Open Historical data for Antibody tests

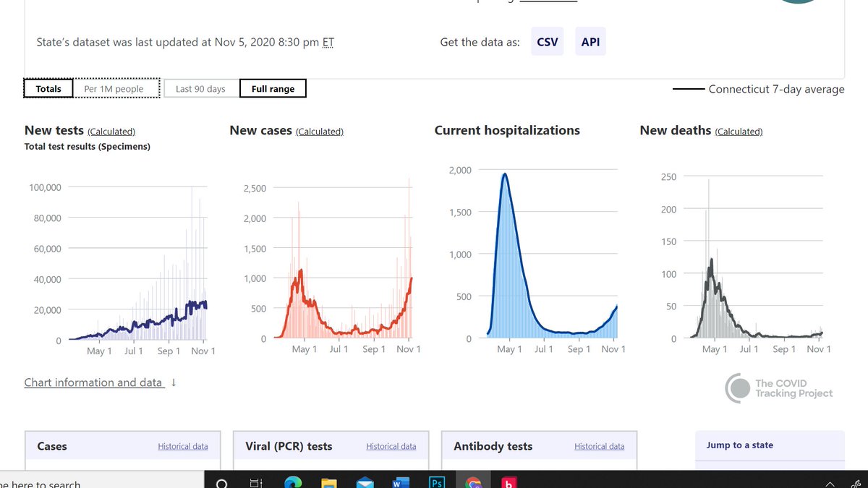pos(600,446)
